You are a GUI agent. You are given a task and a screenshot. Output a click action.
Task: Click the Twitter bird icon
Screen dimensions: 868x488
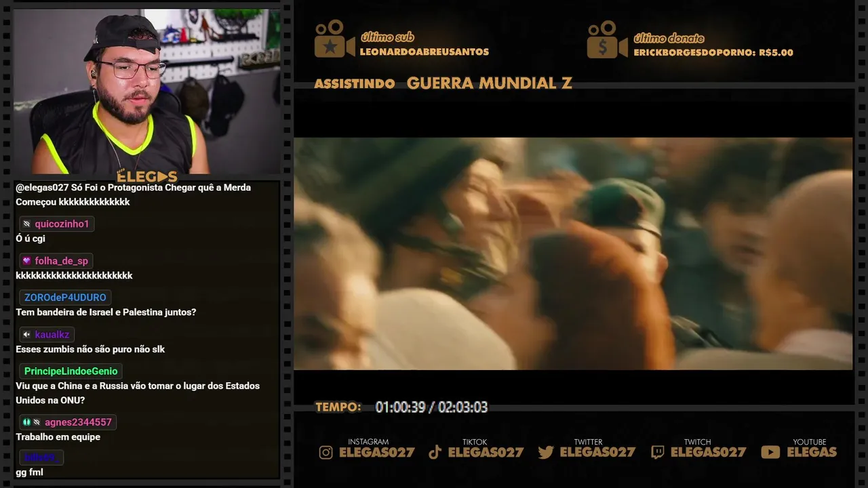(546, 452)
